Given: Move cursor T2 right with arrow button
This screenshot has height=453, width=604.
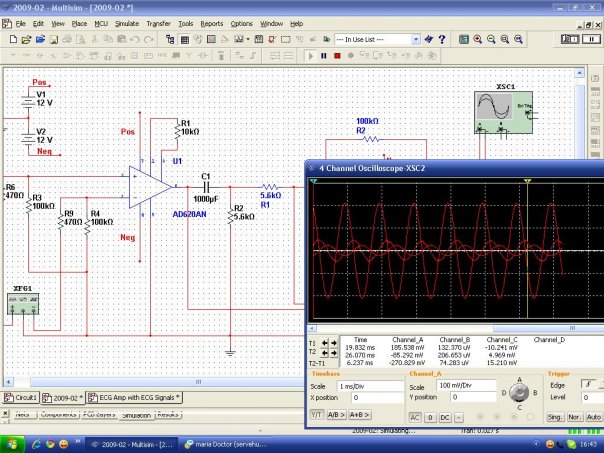Looking at the screenshot, I should (334, 353).
